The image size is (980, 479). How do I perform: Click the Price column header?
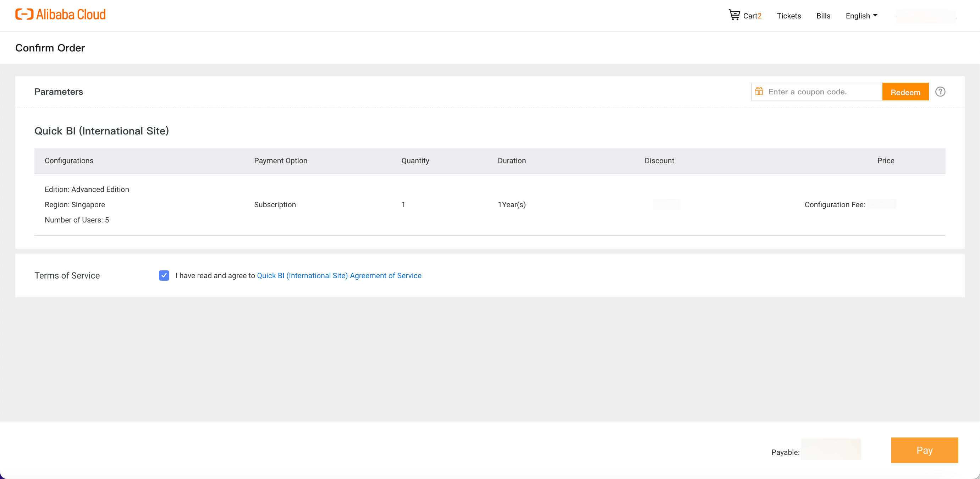(885, 161)
